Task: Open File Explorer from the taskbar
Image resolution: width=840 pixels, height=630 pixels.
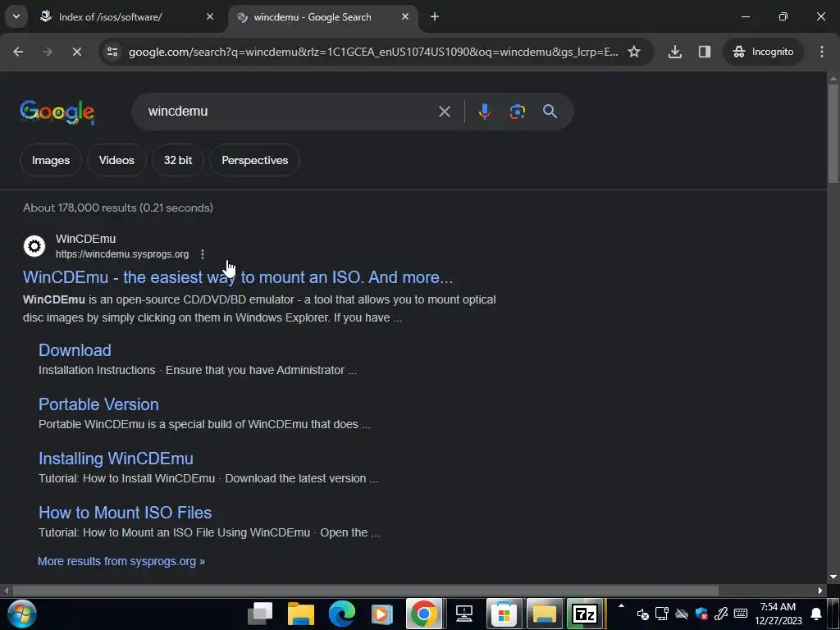Action: (x=301, y=614)
